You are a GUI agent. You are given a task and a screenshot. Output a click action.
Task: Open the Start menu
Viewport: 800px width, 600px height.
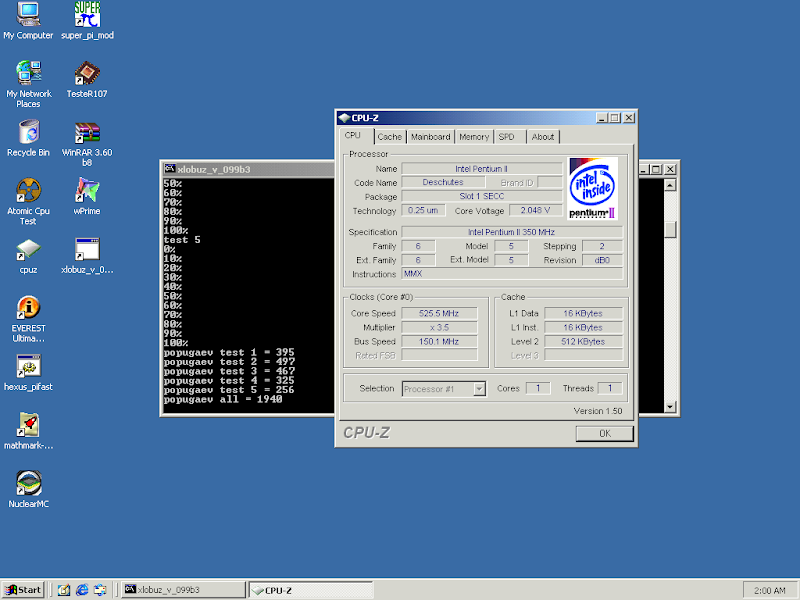(23, 590)
